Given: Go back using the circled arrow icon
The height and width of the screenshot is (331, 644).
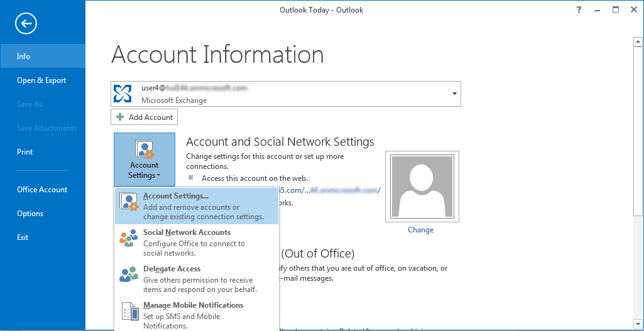Looking at the screenshot, I should coord(26,23).
